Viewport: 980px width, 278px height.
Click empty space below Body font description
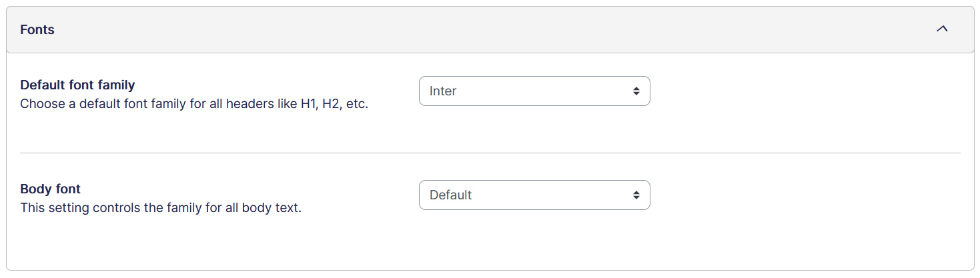[160, 243]
